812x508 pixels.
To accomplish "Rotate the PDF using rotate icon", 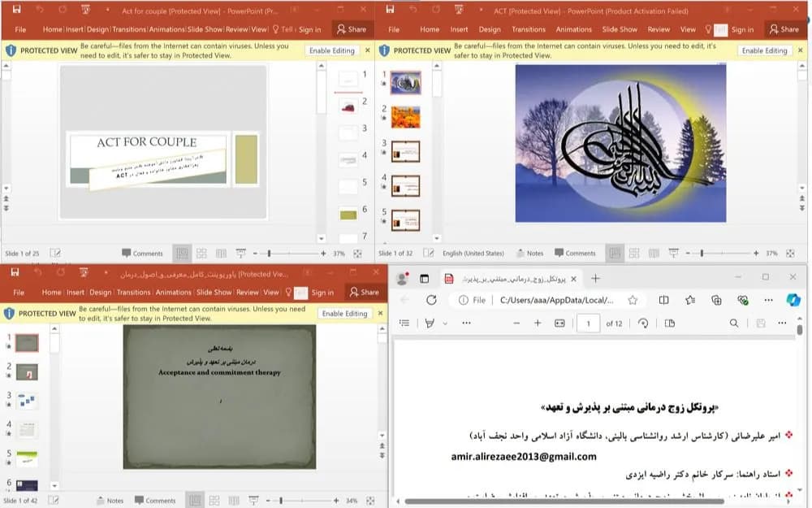I will (x=643, y=323).
